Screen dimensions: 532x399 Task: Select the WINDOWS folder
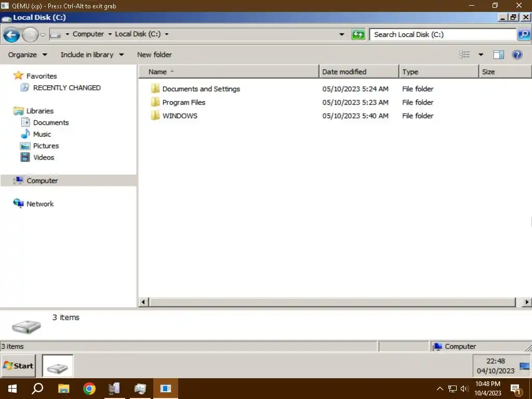tap(179, 116)
